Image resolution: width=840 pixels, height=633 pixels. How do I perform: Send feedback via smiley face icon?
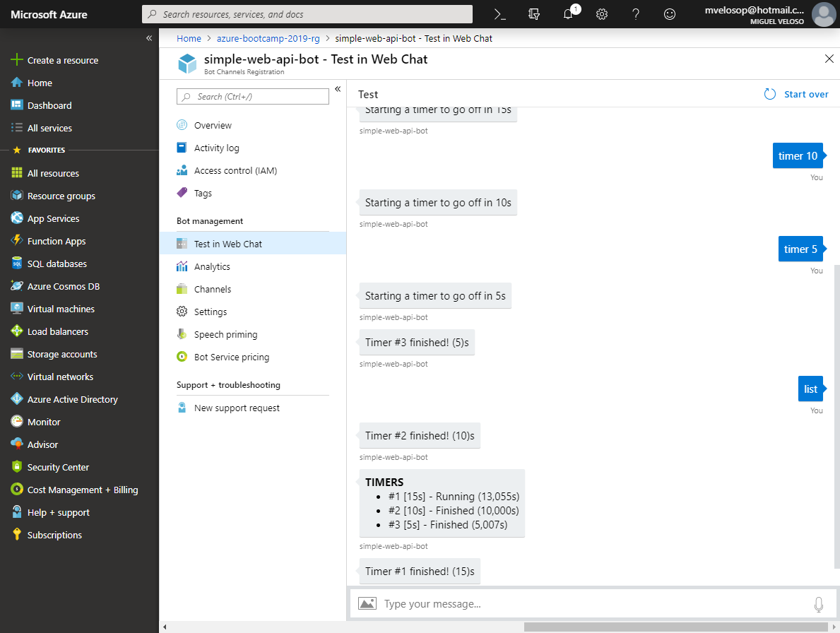[x=670, y=14]
